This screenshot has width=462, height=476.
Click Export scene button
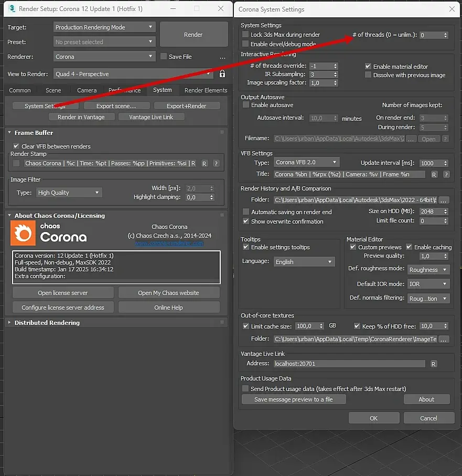[x=116, y=106]
